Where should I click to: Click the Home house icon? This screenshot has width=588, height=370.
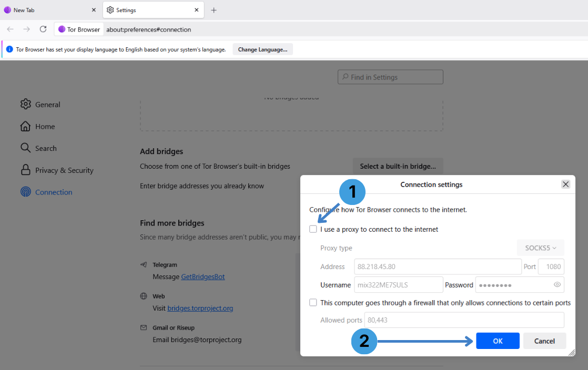click(25, 126)
